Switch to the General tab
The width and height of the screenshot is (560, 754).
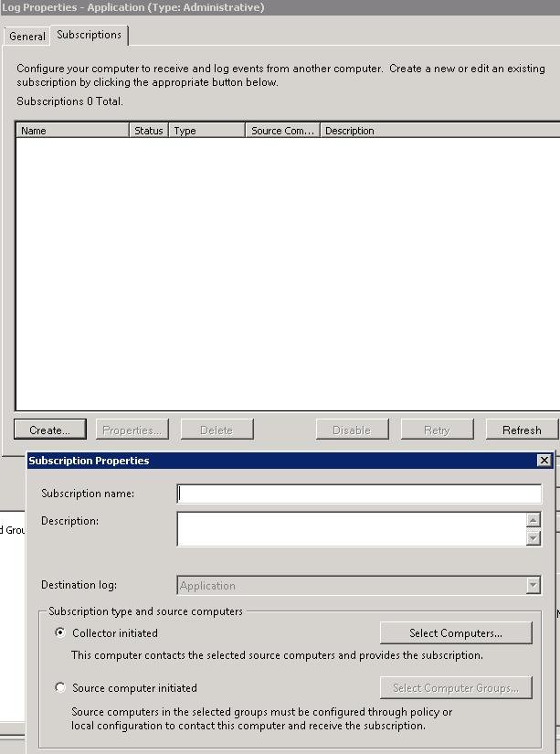click(x=27, y=37)
